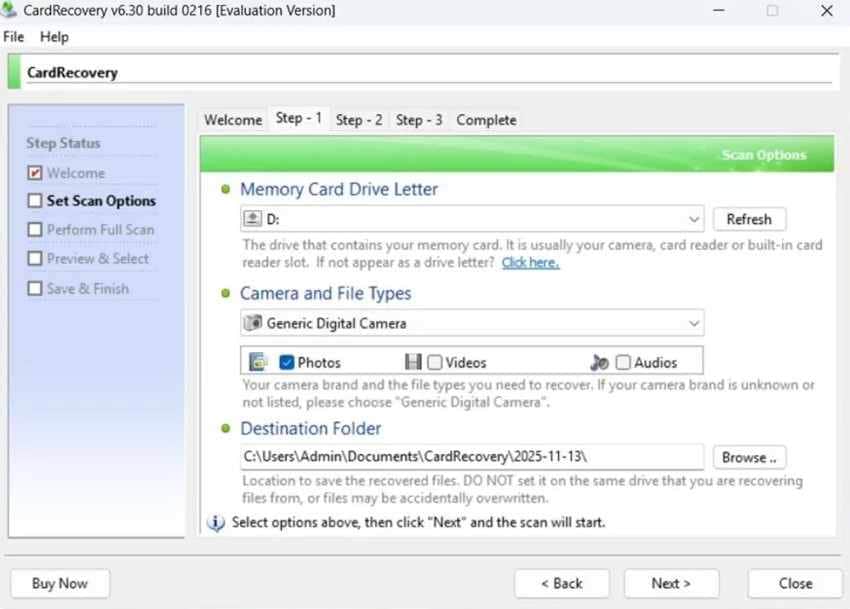Viewport: 850px width, 609px height.
Task: Open the Memory Card Drive Letter dropdown
Action: pyautogui.click(x=472, y=219)
